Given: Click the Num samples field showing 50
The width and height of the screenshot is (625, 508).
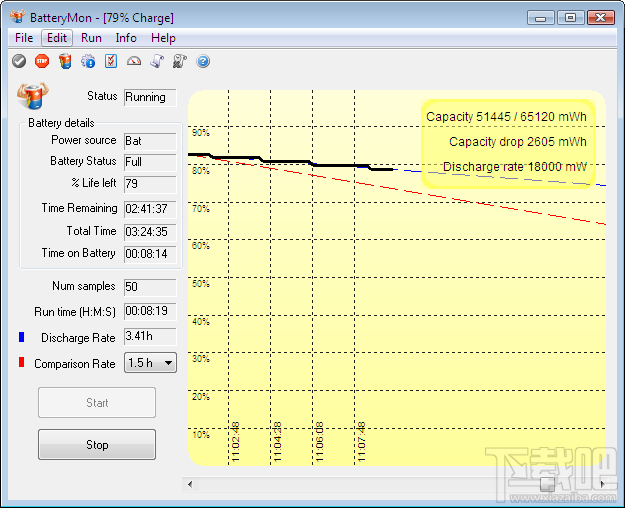Looking at the screenshot, I should (150, 287).
